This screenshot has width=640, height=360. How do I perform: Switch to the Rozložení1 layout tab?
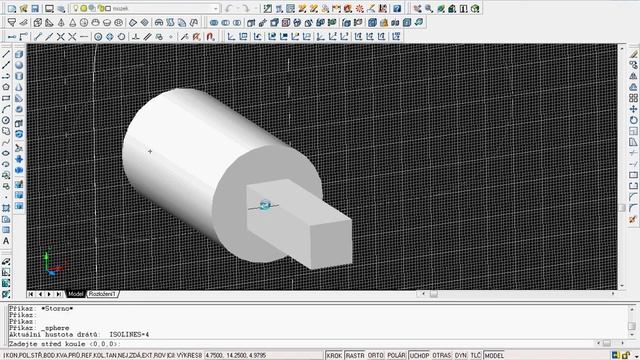102,294
